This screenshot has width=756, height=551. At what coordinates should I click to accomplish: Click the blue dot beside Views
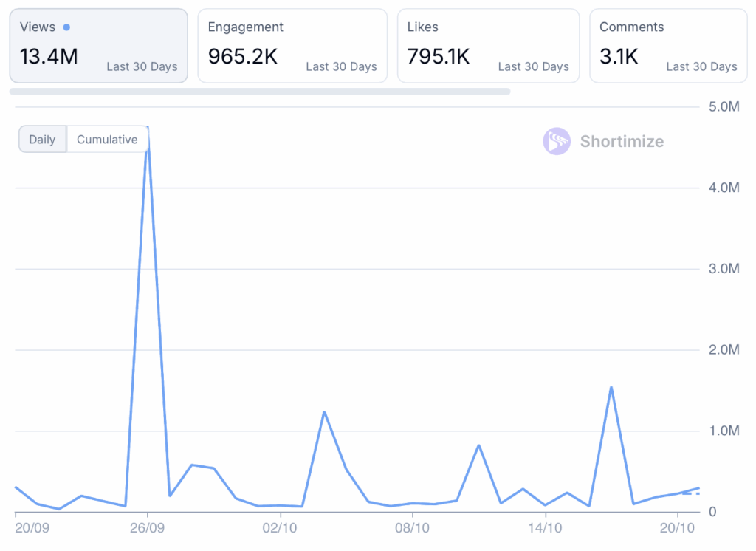tap(66, 27)
